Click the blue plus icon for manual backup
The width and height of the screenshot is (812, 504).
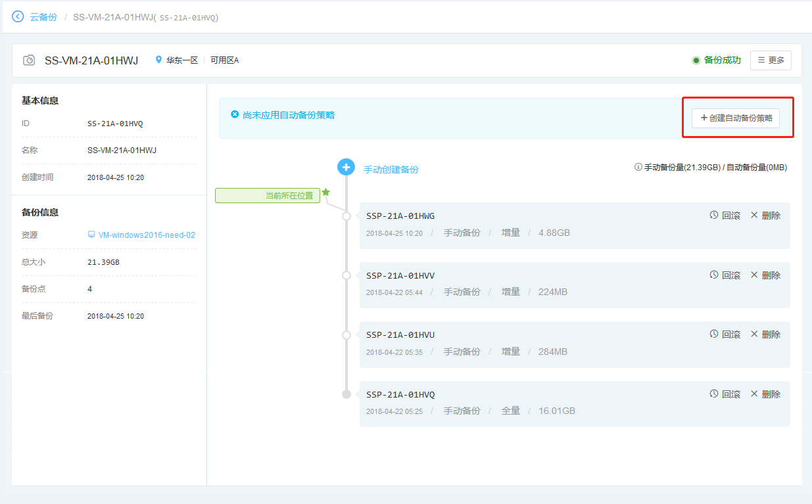(x=346, y=167)
